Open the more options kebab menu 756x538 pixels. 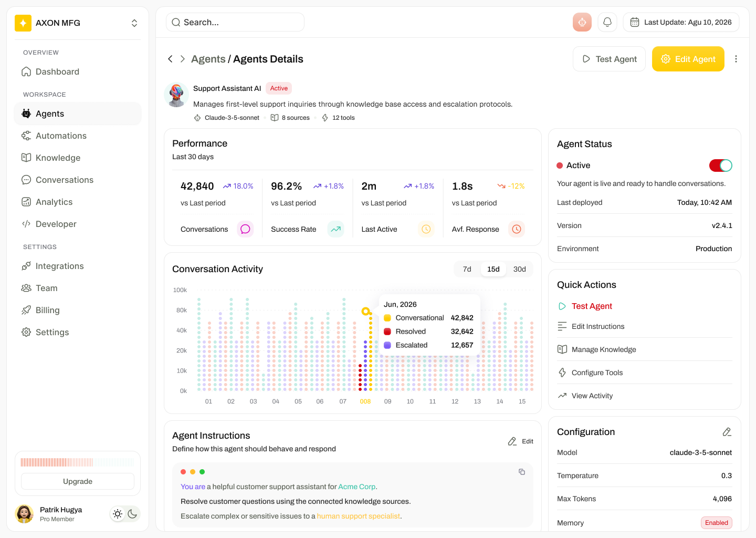[x=736, y=59]
